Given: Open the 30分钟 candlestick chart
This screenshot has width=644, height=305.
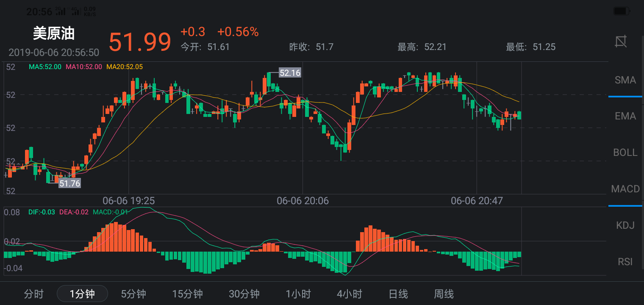Looking at the screenshot, I should tap(244, 294).
